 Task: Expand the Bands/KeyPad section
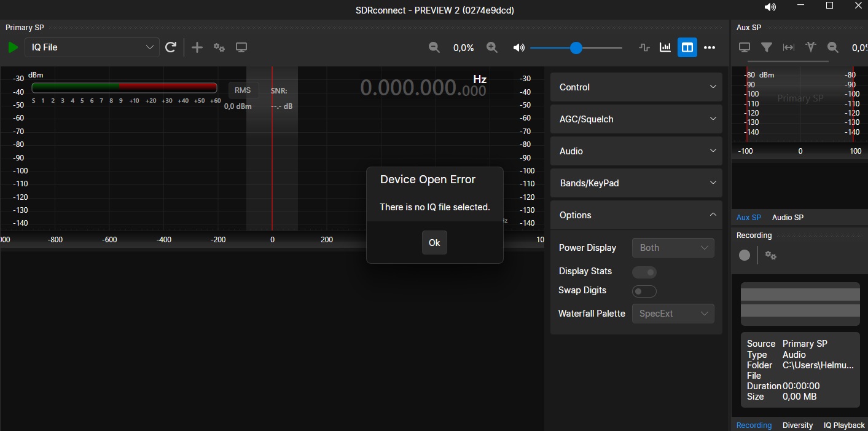[636, 183]
